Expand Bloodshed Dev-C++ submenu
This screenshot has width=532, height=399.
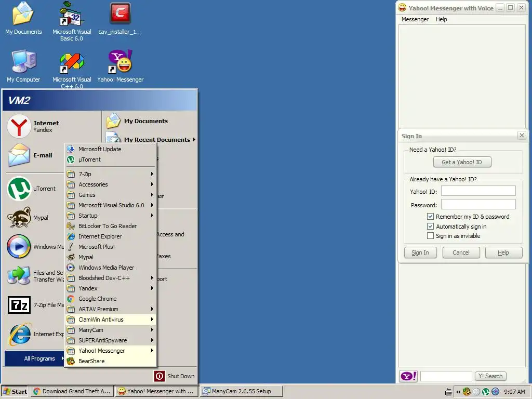(111, 278)
